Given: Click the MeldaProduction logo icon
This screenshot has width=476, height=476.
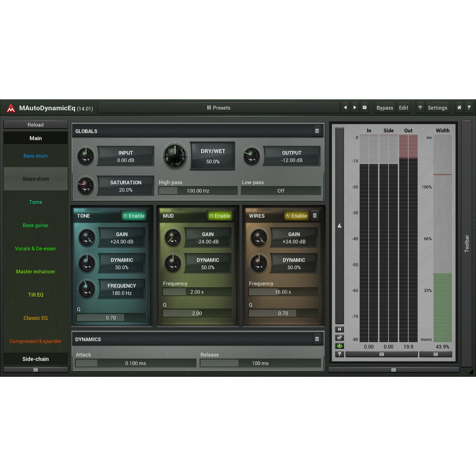Looking at the screenshot, I should (x=11, y=108).
